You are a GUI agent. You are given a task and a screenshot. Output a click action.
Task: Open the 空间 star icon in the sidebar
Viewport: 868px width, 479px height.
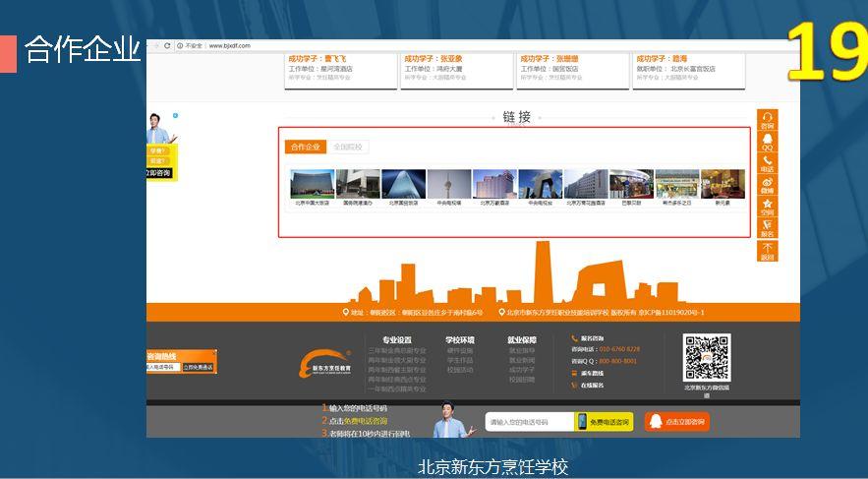[768, 206]
